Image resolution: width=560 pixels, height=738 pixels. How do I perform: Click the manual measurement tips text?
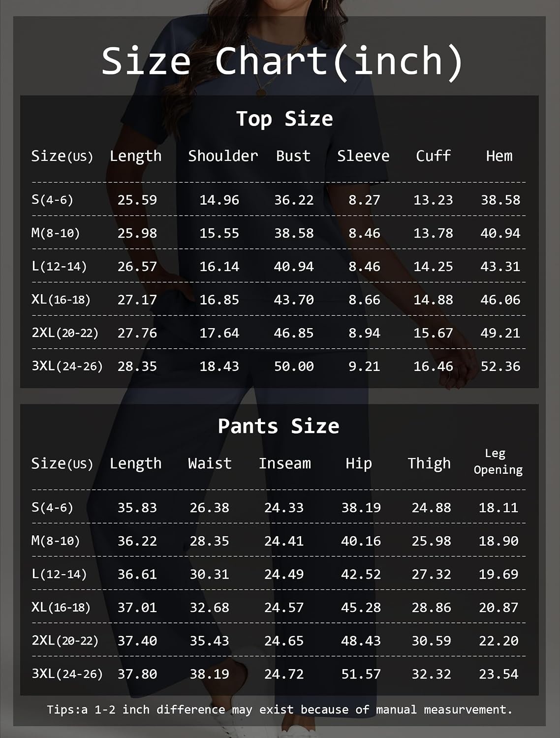click(280, 709)
